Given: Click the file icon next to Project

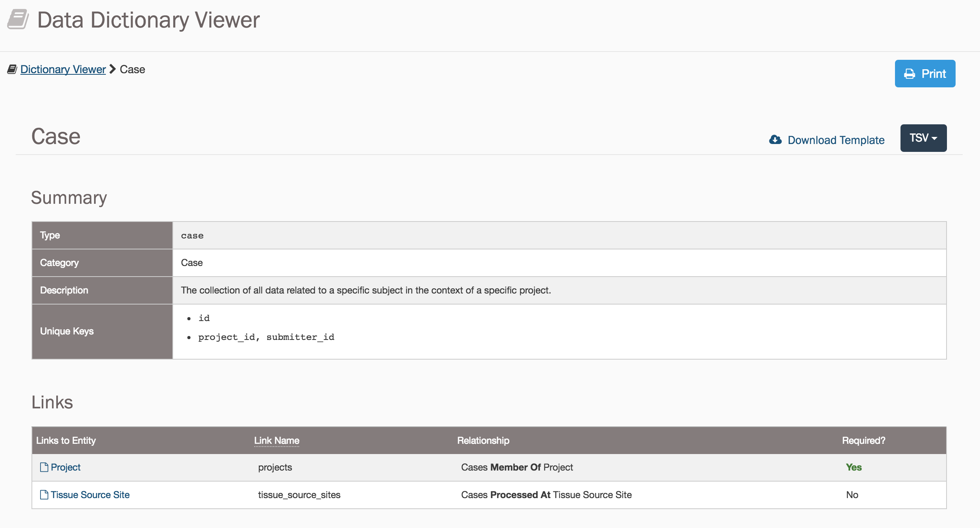Looking at the screenshot, I should coord(44,467).
